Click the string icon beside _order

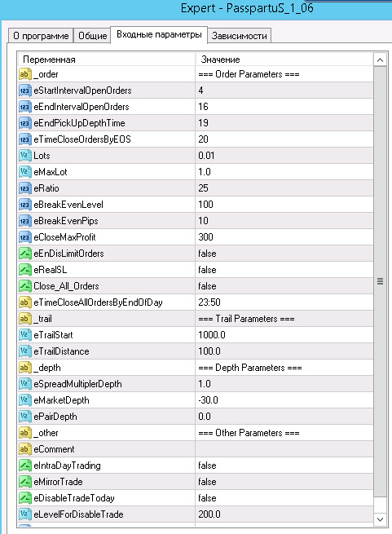coord(25,74)
